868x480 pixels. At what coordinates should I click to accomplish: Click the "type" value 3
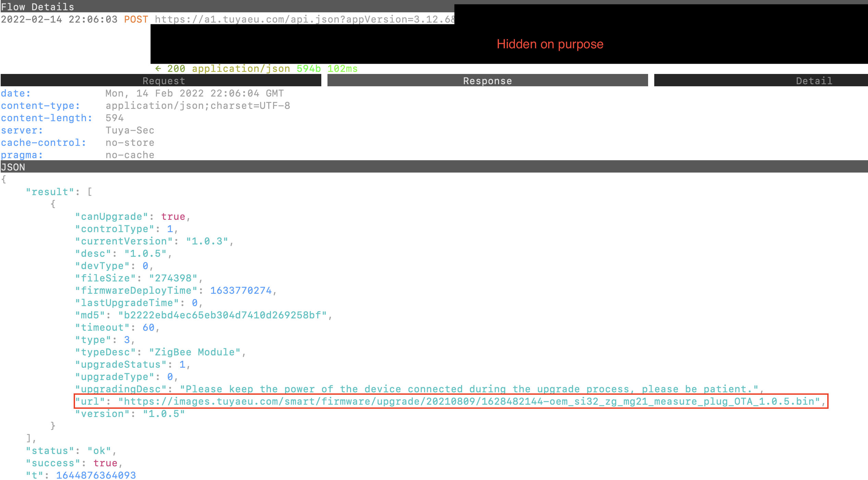(127, 340)
